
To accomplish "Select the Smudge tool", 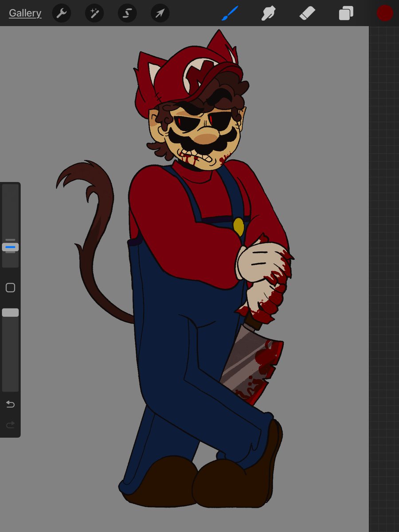I will click(x=269, y=13).
